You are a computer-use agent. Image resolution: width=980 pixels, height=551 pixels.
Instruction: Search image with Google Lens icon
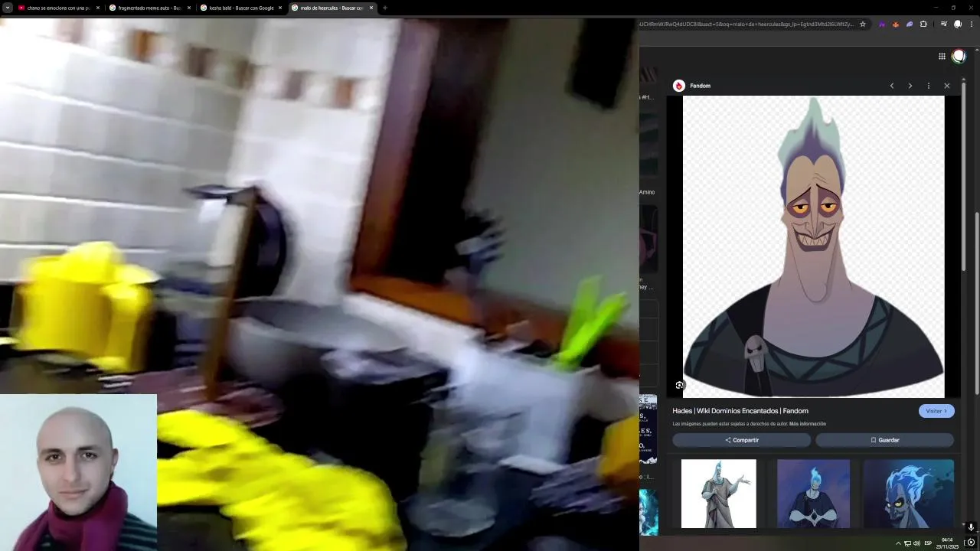[680, 385]
